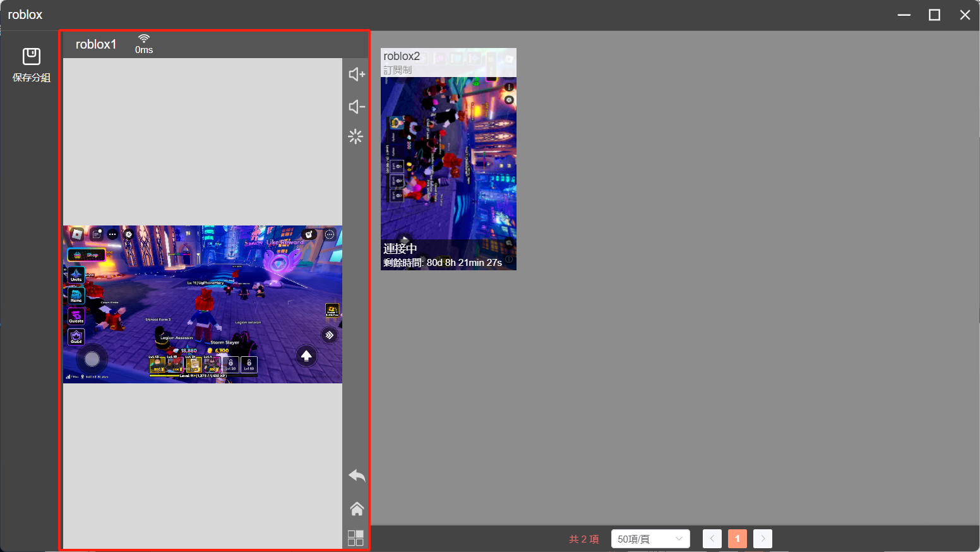
Task: Open the Roblox logo menu in game
Action: (x=77, y=234)
